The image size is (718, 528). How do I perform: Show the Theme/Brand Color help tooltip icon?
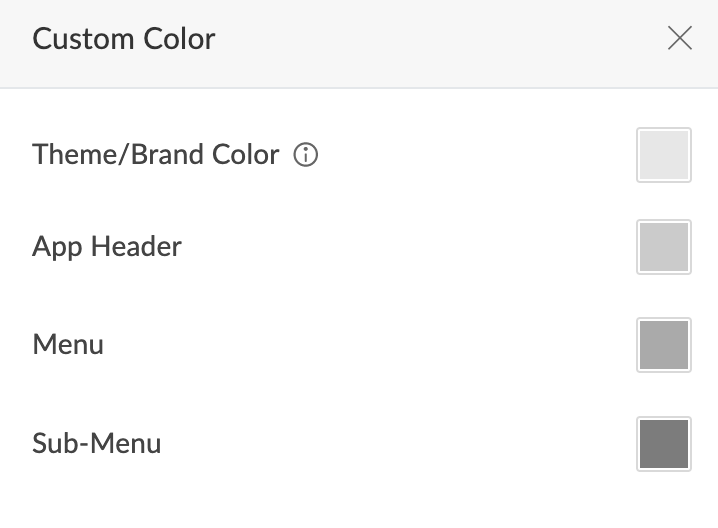click(306, 155)
